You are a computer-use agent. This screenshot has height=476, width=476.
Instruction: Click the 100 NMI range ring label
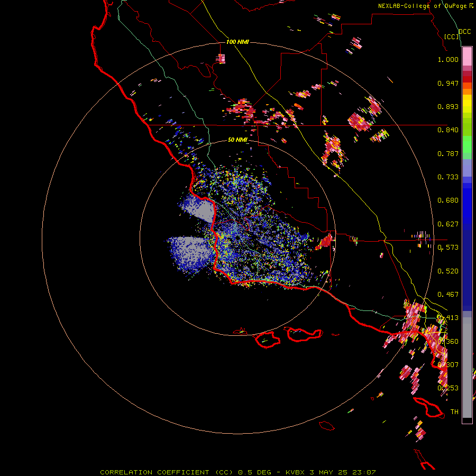click(x=237, y=42)
